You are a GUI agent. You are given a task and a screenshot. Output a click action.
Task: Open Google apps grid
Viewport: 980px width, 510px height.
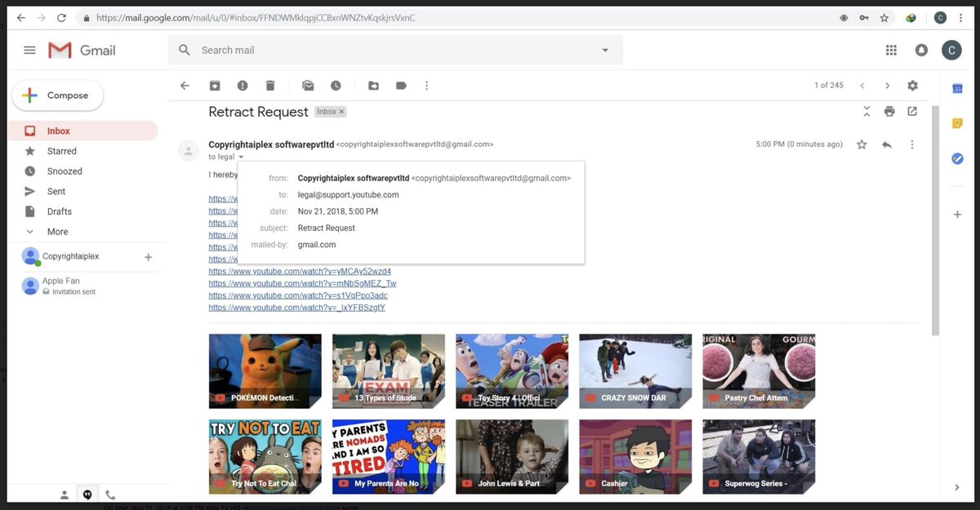coord(891,50)
